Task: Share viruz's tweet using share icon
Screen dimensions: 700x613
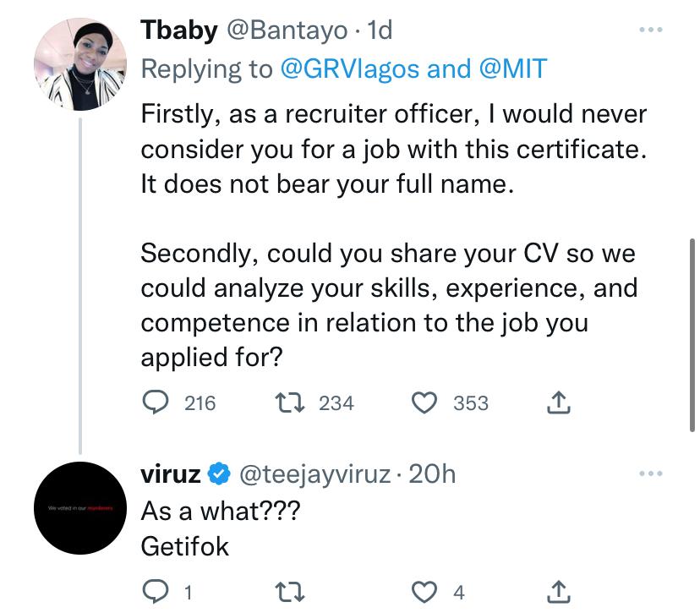Action: point(559,592)
